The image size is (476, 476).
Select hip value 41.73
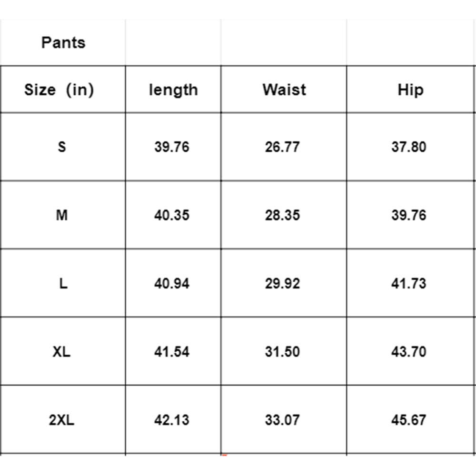pos(408,283)
